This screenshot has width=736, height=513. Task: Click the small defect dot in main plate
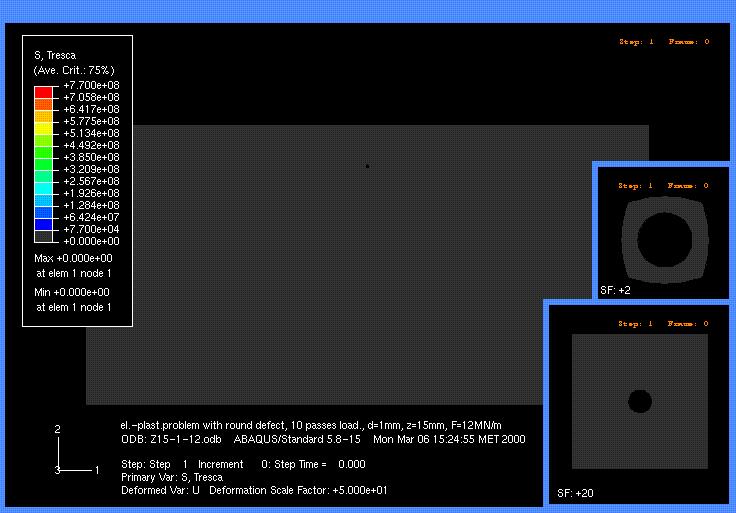tap(368, 166)
